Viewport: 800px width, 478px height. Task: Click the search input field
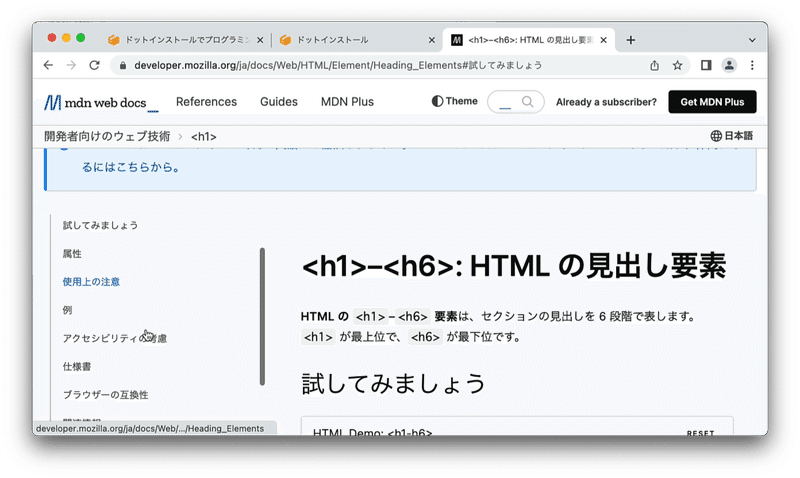pyautogui.click(x=515, y=102)
